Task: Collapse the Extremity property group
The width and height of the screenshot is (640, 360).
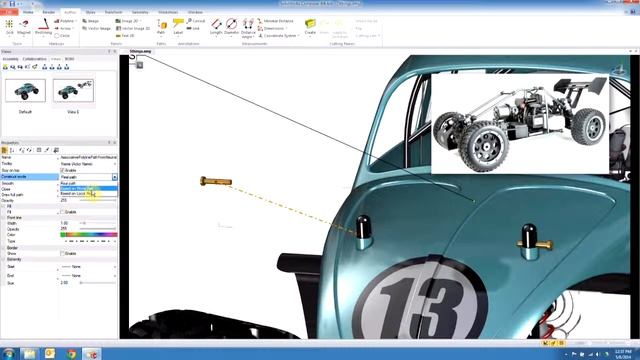Action: point(4,259)
